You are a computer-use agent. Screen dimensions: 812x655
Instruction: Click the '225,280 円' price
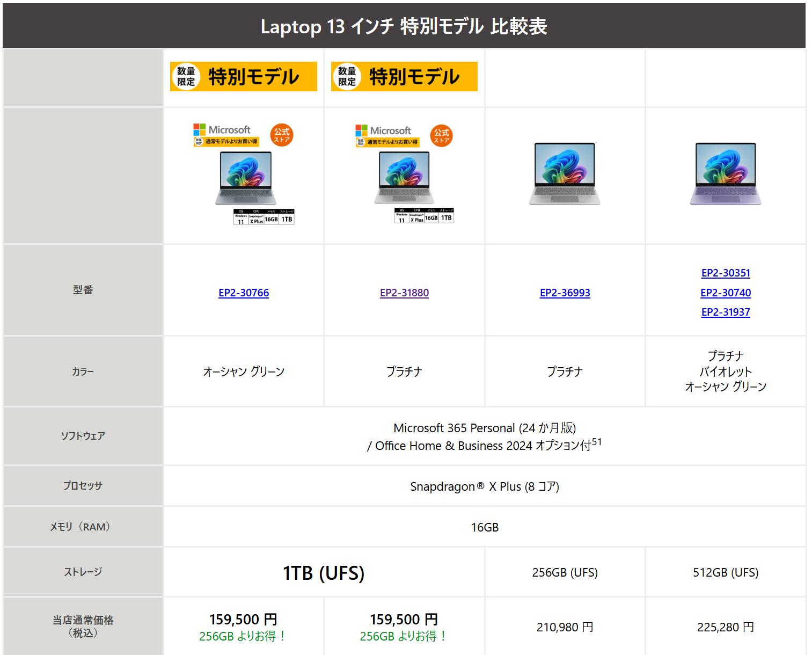(726, 627)
